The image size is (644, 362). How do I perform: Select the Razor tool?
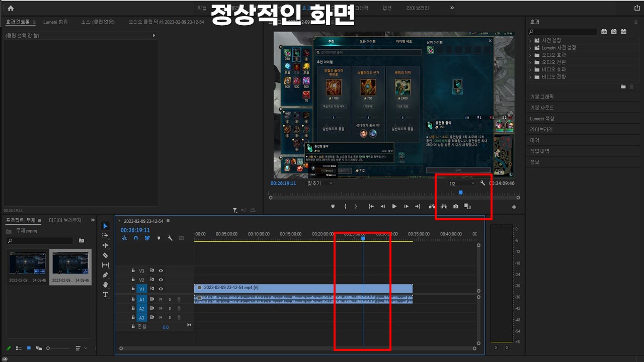105,255
